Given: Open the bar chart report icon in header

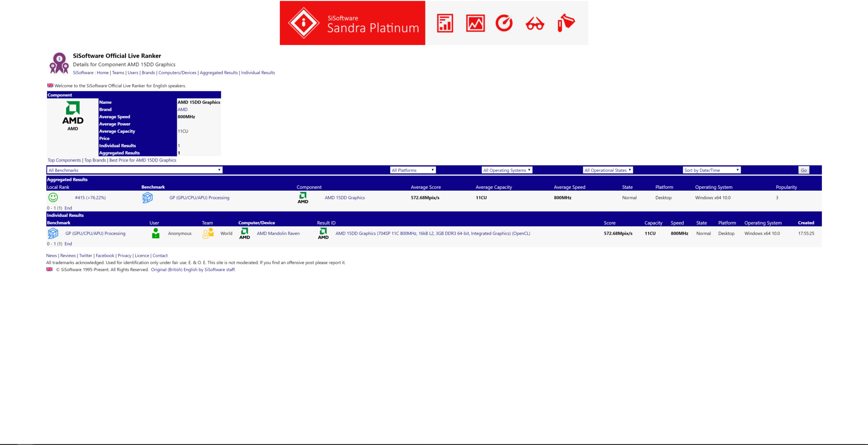Looking at the screenshot, I should pos(445,23).
